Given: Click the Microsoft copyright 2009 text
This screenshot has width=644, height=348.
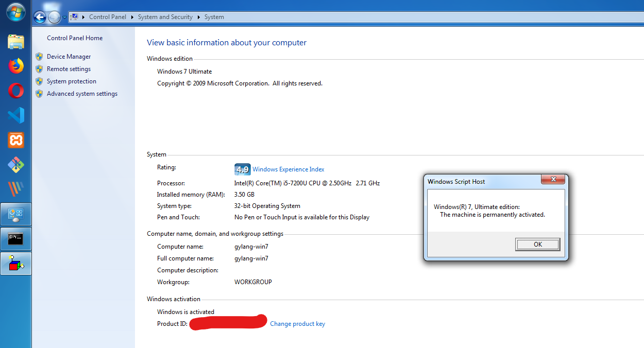Looking at the screenshot, I should click(x=240, y=83).
